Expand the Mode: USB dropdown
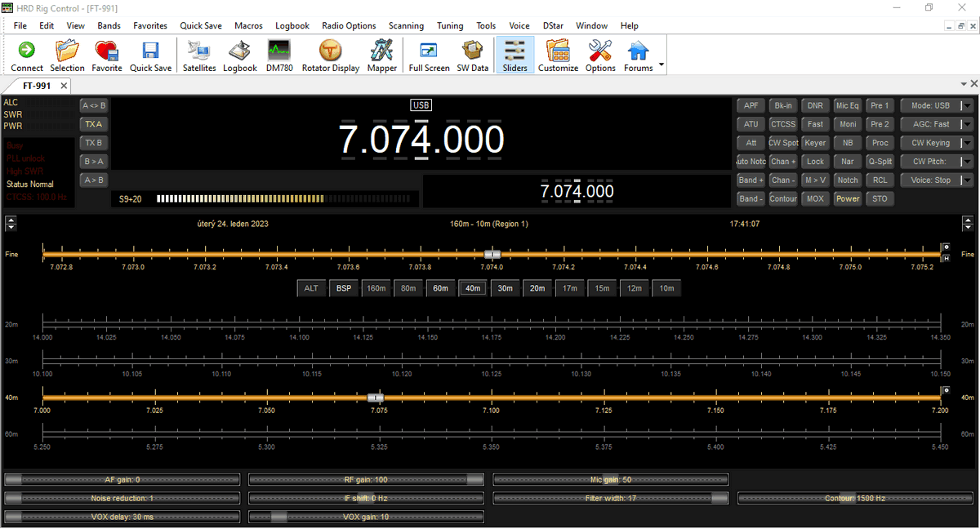The height and width of the screenshot is (529, 980). click(967, 105)
